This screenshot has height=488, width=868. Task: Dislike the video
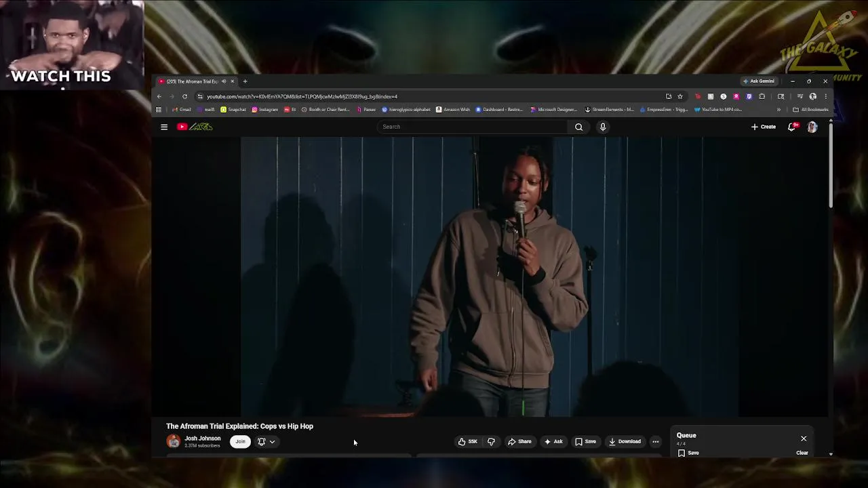point(491,442)
